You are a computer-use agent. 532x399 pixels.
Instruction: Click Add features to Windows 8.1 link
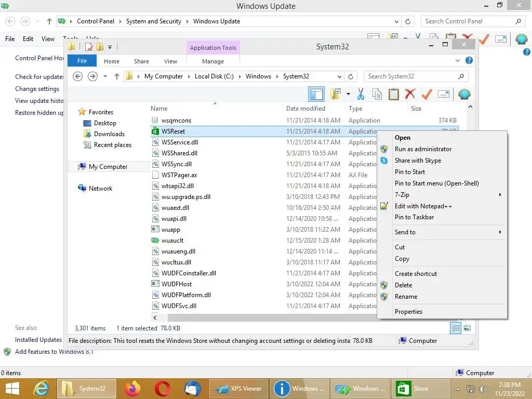tap(54, 352)
